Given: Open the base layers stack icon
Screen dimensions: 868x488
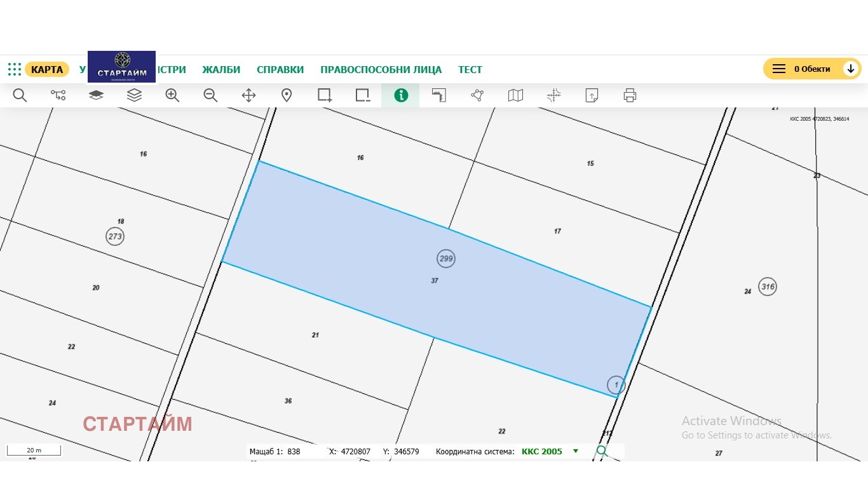Looking at the screenshot, I should coord(96,95).
